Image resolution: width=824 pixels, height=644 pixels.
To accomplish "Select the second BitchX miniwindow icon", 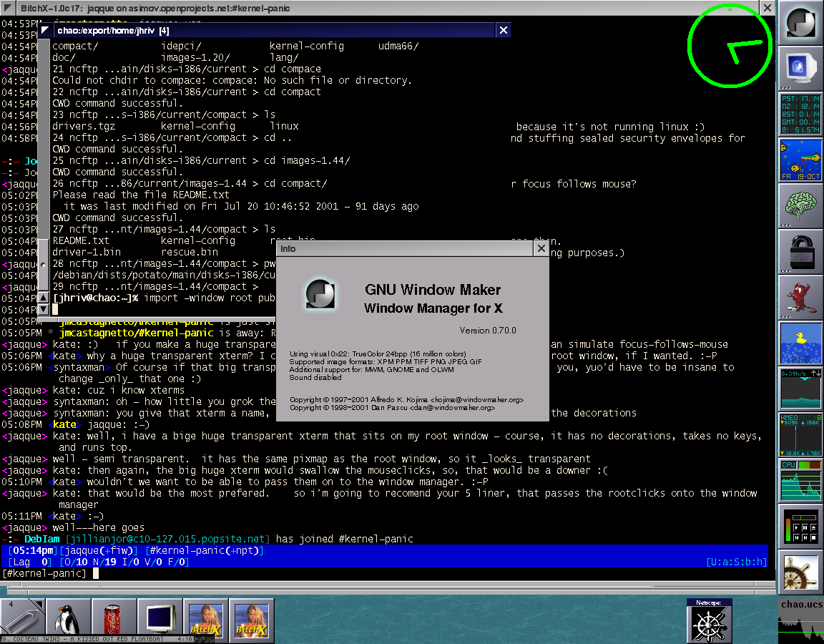I will [251, 619].
